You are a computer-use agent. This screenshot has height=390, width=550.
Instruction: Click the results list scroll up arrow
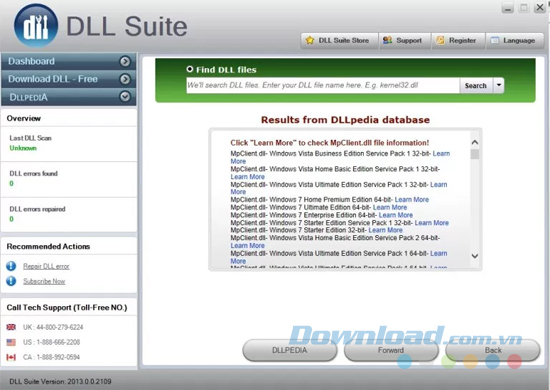(x=475, y=142)
